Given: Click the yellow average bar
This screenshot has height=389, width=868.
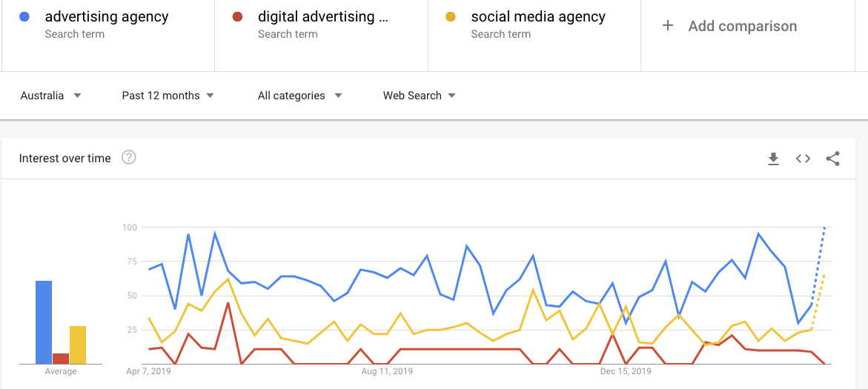Looking at the screenshot, I should [x=78, y=345].
